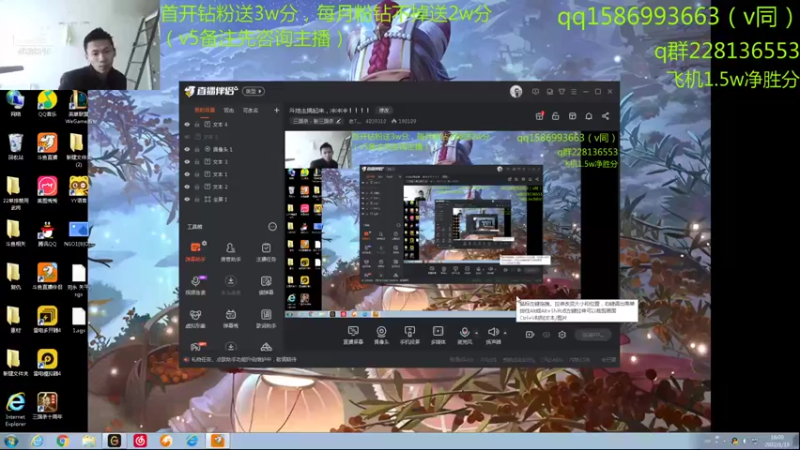Edit the 三国杀 category selector

pos(316,121)
